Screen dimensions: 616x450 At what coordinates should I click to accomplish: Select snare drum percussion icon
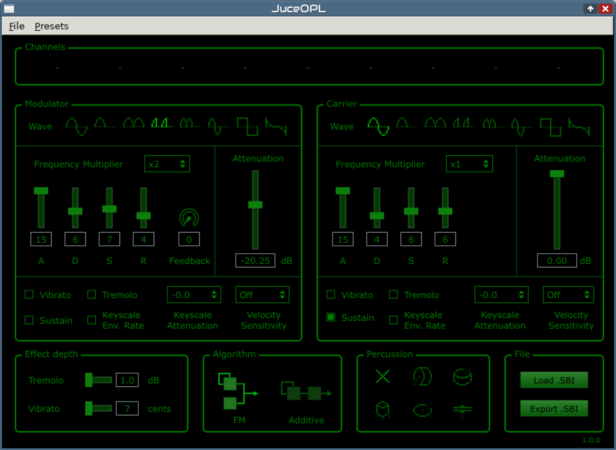point(462,377)
